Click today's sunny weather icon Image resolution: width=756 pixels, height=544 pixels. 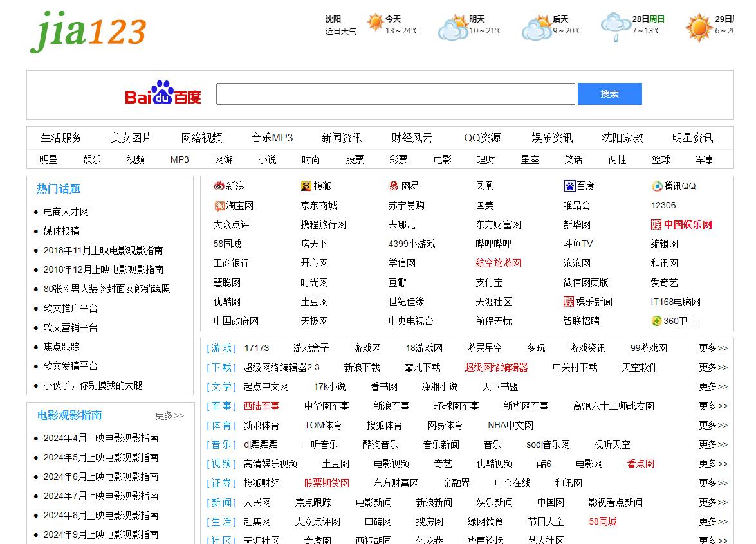point(374,22)
